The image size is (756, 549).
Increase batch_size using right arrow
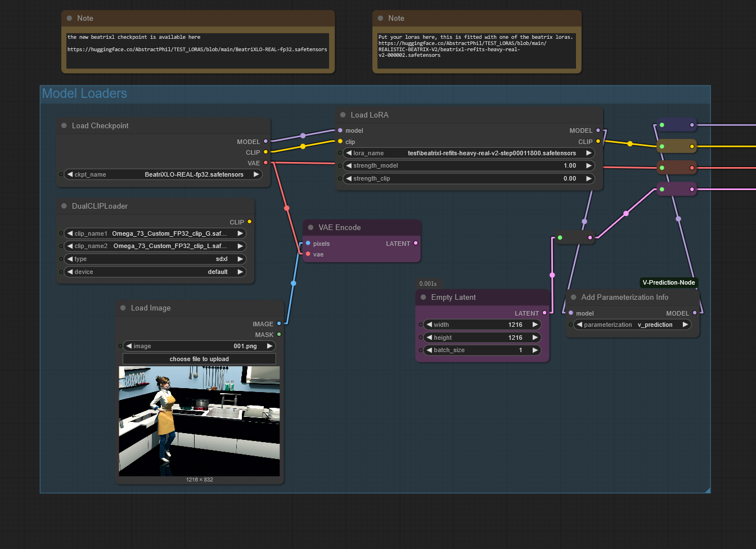coord(535,350)
